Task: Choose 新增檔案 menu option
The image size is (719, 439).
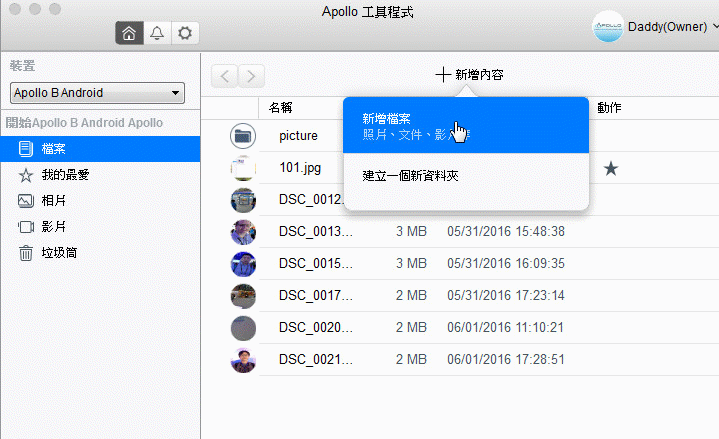Action: click(465, 125)
